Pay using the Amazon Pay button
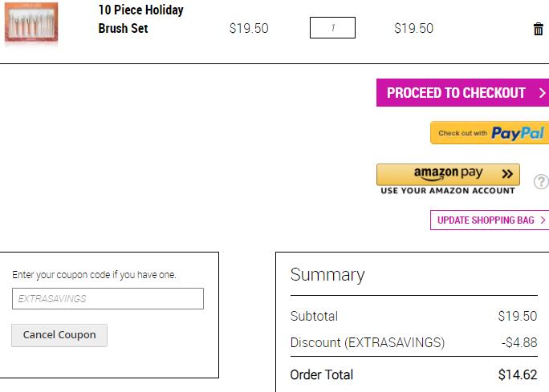 (x=448, y=174)
